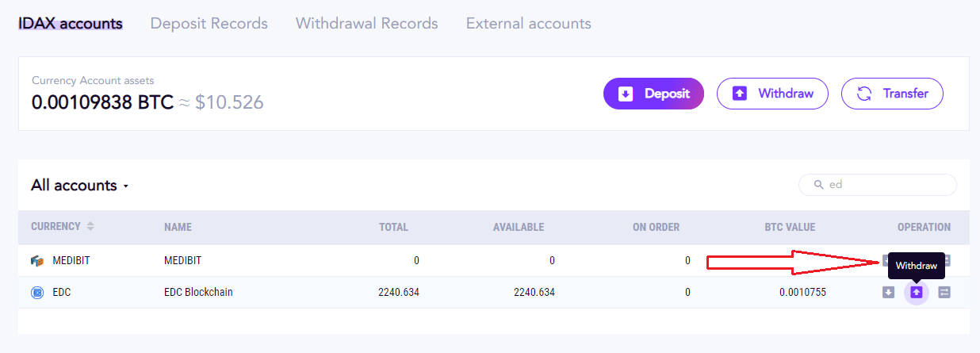The width and height of the screenshot is (980, 353).
Task: Click the MEDIBIT on order value 0
Action: [x=687, y=260]
